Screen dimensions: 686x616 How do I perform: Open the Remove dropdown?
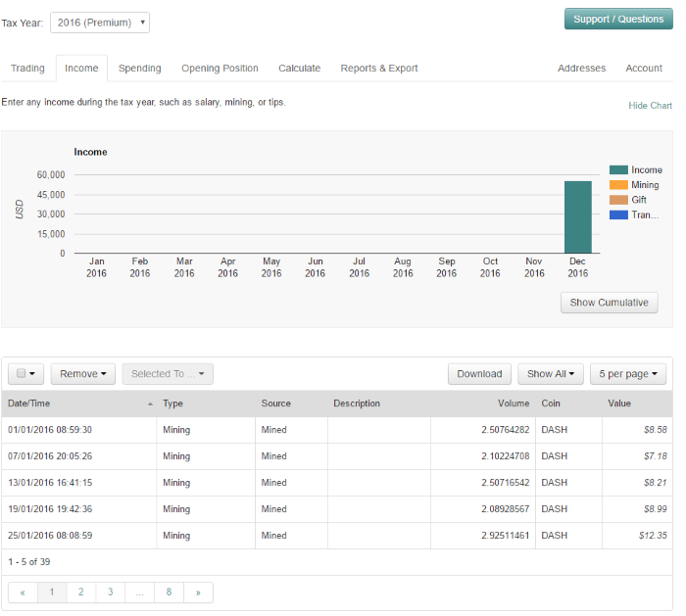pyautogui.click(x=82, y=374)
